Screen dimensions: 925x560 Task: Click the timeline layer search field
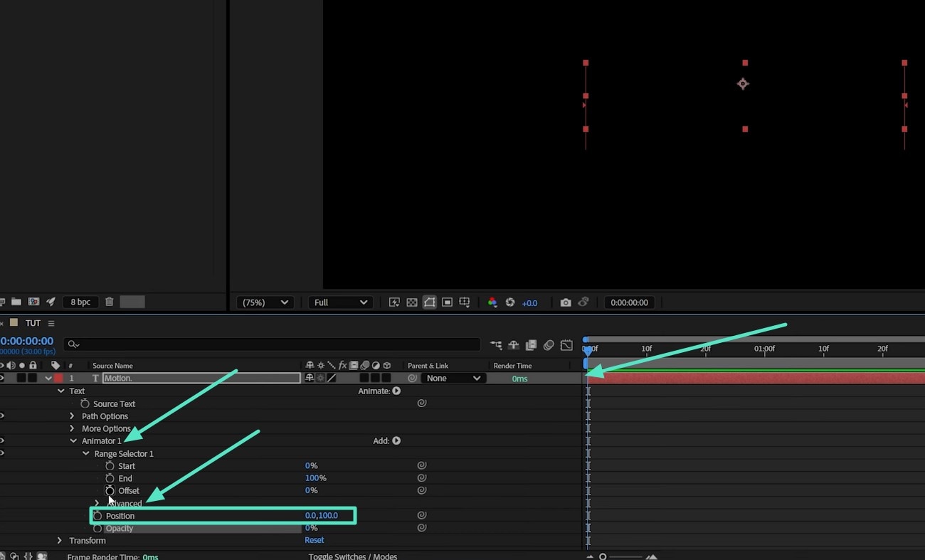coord(272,344)
